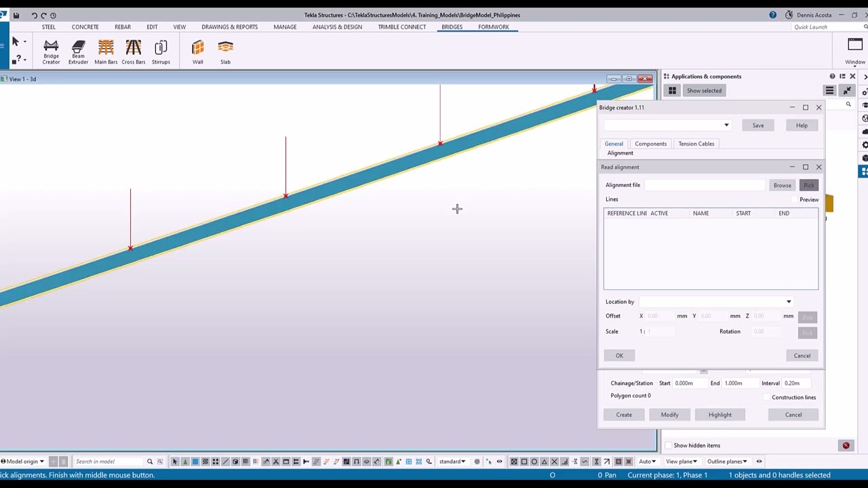Screen dimensions: 868x488
Task: Switch to the Tension Cables tab
Action: point(696,144)
